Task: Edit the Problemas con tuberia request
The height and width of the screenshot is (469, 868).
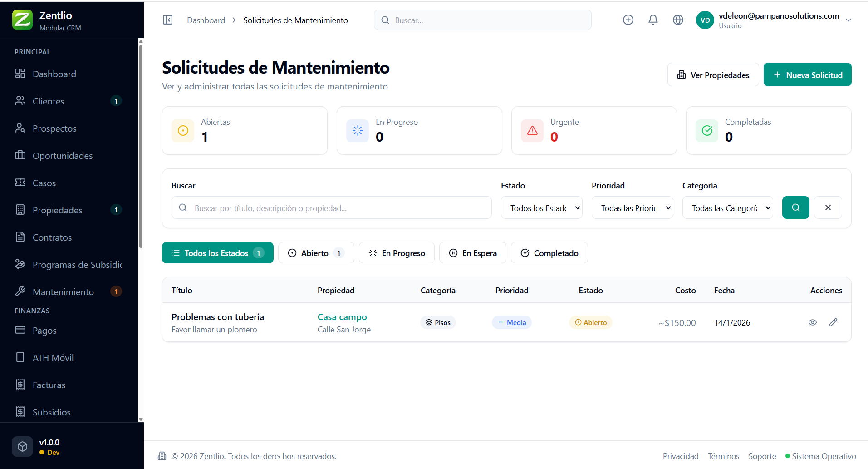Action: (833, 322)
